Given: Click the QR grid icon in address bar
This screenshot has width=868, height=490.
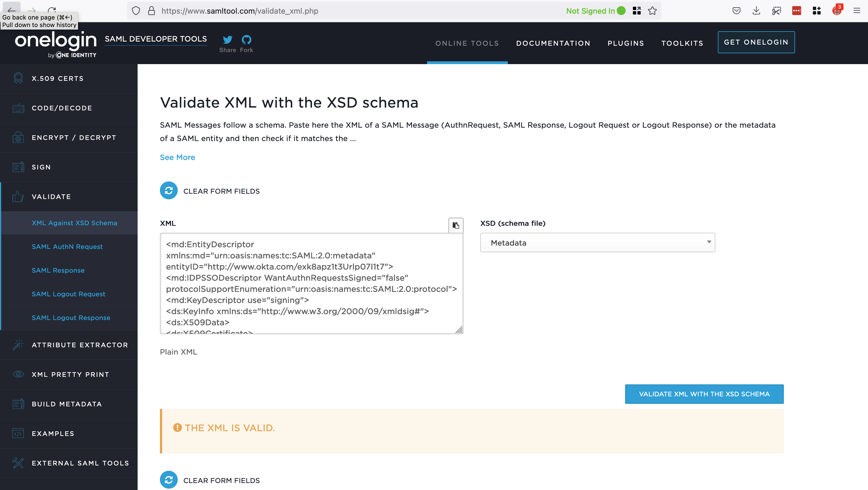Looking at the screenshot, I should pos(637,11).
